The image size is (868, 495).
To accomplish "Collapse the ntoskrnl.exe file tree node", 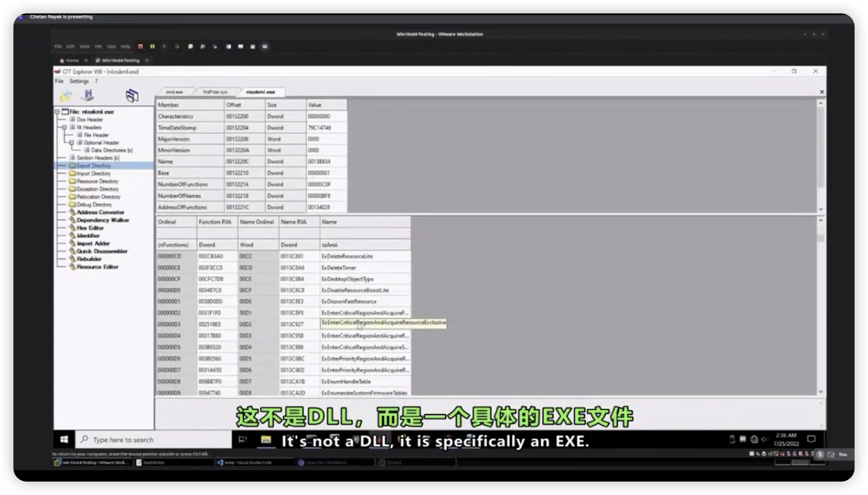I will coord(57,112).
